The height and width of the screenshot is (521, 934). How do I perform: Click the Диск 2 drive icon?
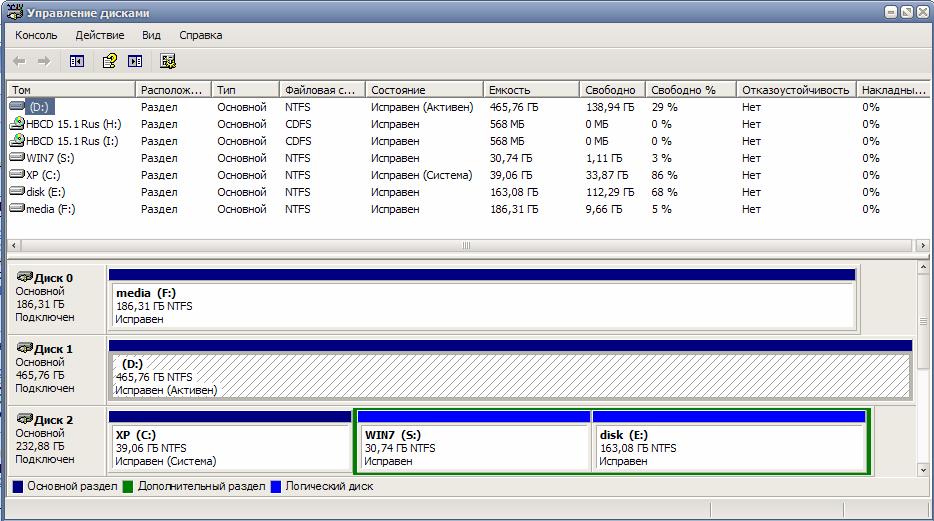(x=24, y=419)
